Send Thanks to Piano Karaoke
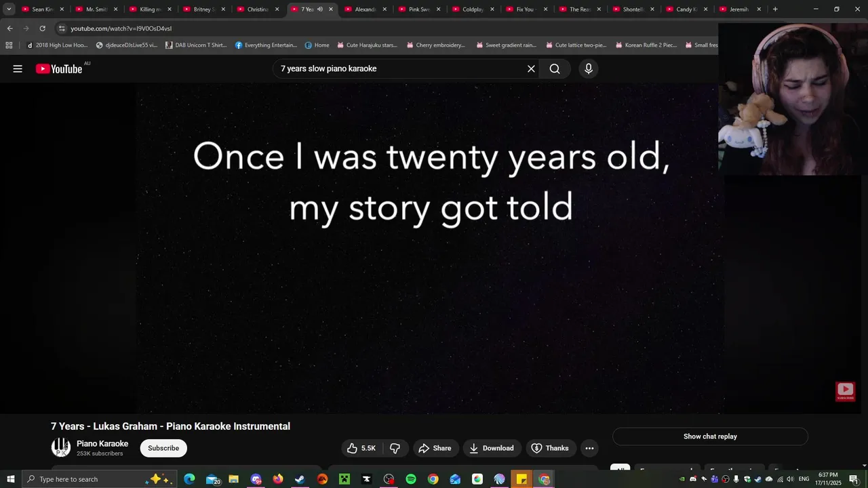This screenshot has width=868, height=488. pos(549,448)
